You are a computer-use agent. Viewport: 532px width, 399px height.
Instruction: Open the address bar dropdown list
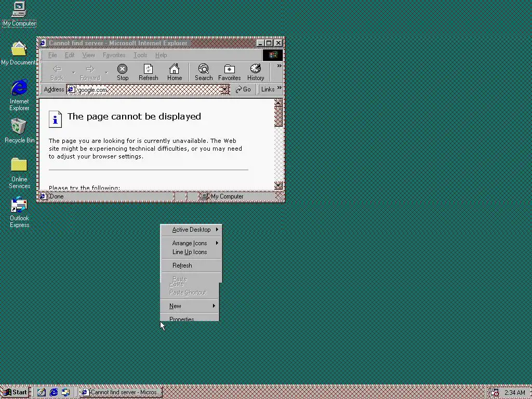pos(224,89)
